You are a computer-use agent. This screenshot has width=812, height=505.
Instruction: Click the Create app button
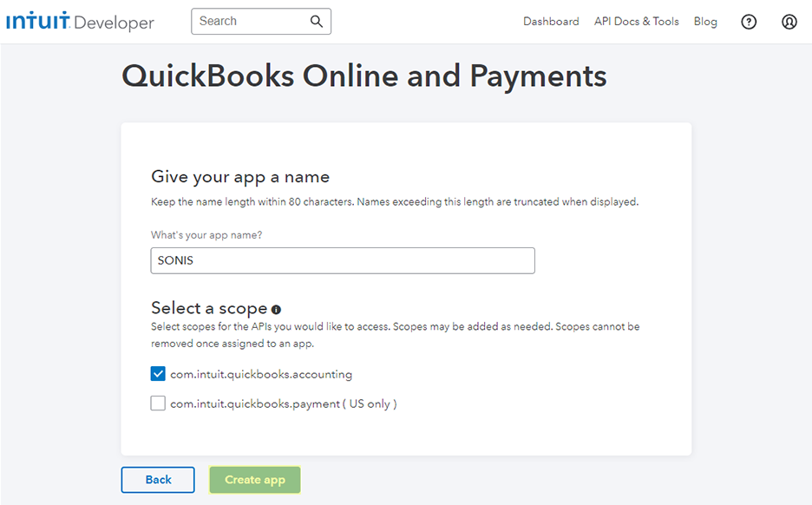click(x=255, y=480)
